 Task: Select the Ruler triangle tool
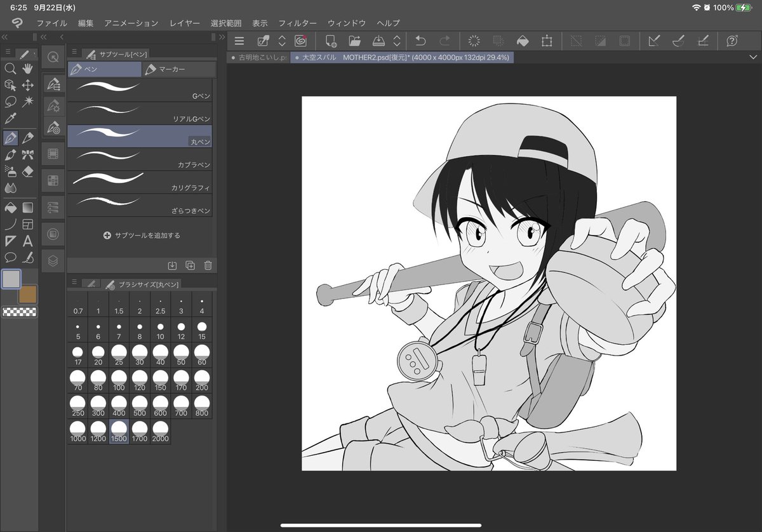click(x=10, y=241)
